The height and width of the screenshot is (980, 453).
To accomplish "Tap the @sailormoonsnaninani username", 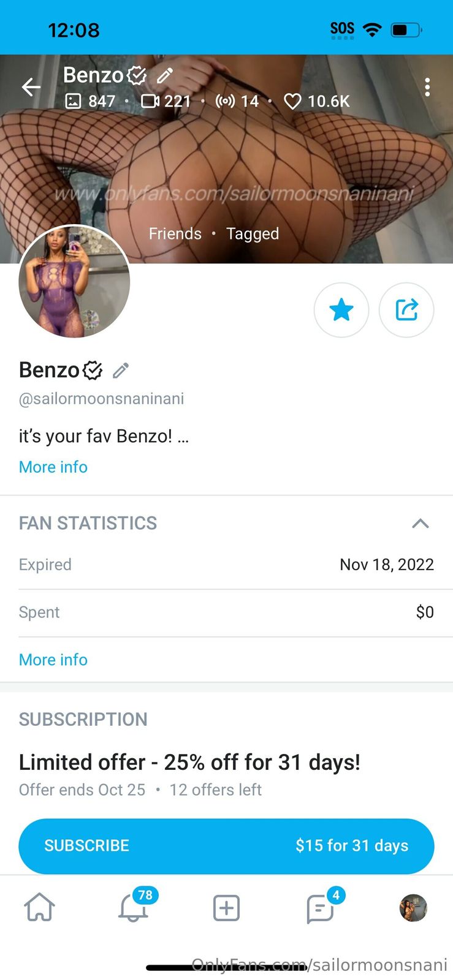I will tap(102, 399).
